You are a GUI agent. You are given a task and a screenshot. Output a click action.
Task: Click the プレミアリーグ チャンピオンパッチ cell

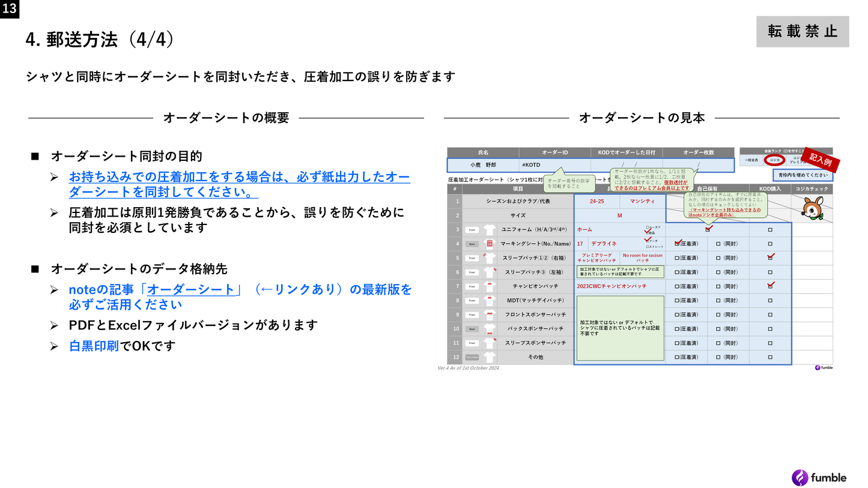[x=597, y=258]
